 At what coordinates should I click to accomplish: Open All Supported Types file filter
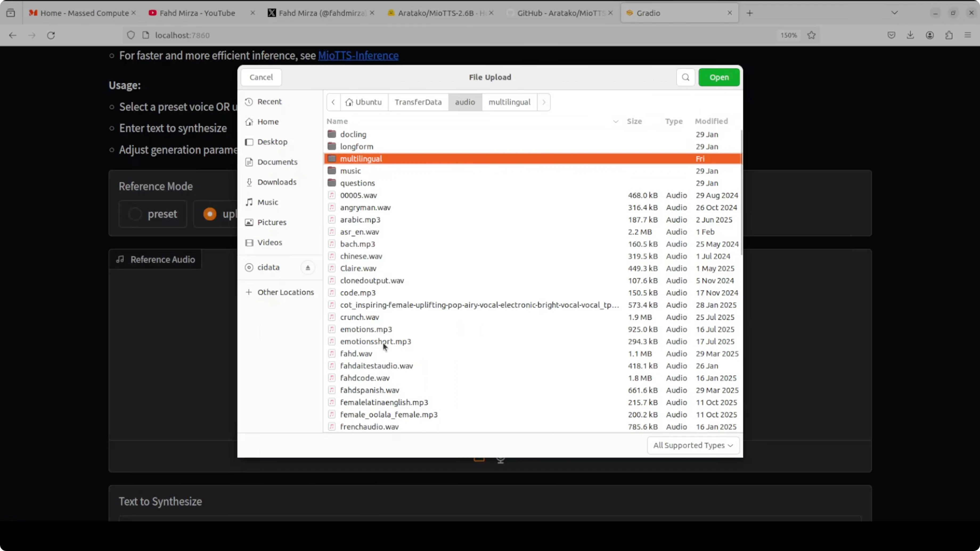tap(693, 445)
